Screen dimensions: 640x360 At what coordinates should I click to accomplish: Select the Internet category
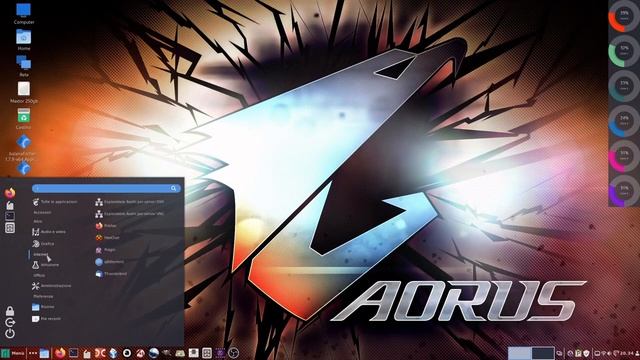[41, 254]
